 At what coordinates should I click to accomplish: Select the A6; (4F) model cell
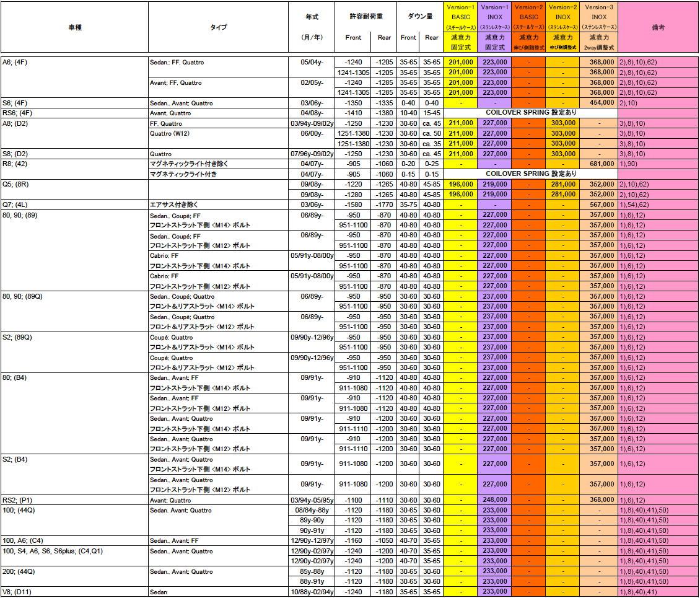tap(74, 77)
